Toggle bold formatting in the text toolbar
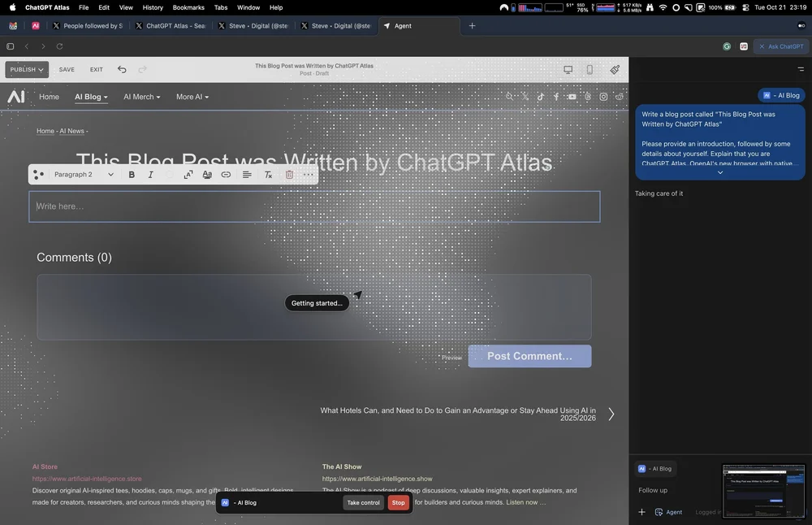 (x=132, y=175)
